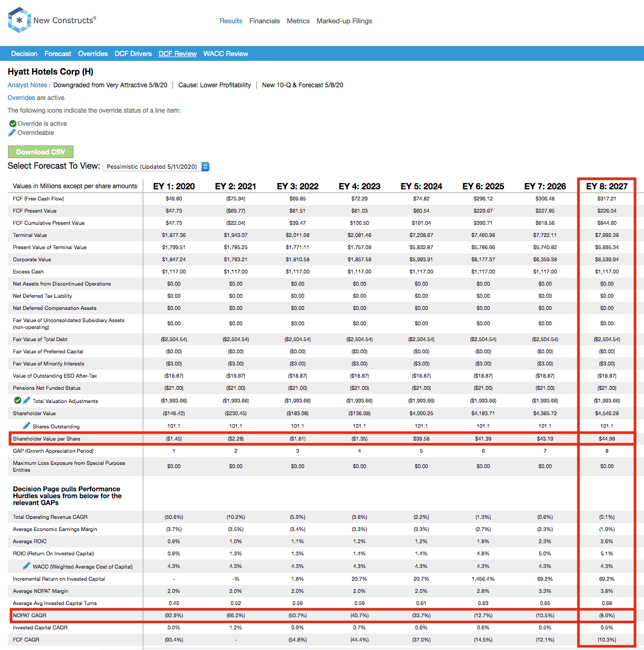Screen dimensions: 644x650
Task: Click the NOPAT CAGR row label
Action: click(x=30, y=616)
